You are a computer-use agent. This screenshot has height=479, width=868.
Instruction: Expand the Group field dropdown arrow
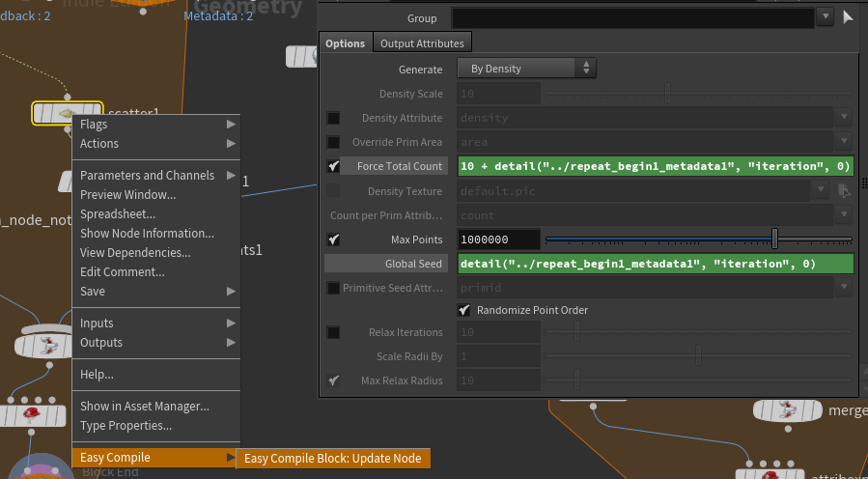point(825,17)
